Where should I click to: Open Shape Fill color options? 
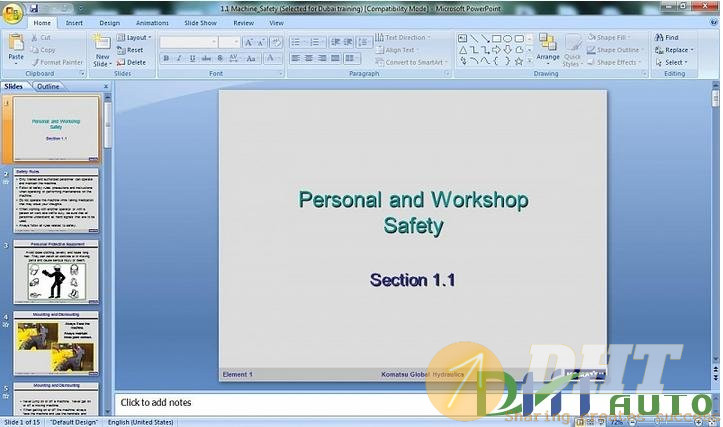point(609,37)
